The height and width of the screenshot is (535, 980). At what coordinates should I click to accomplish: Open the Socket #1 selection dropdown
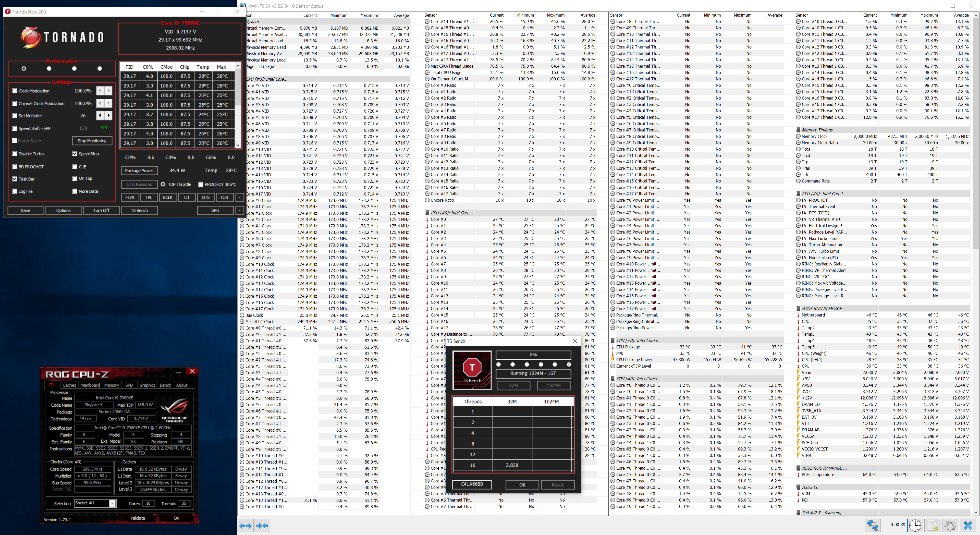[x=112, y=503]
